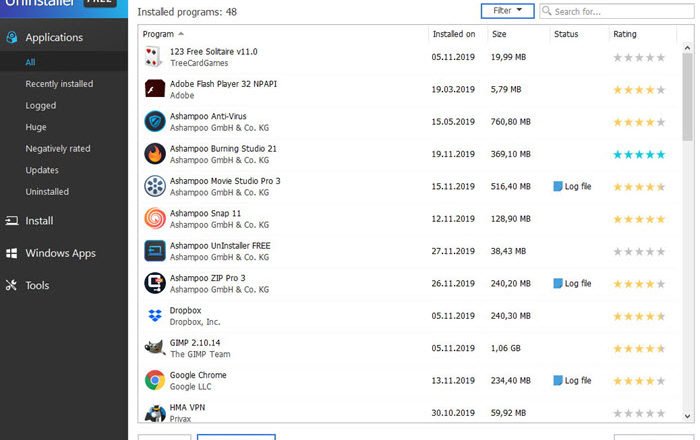700x440 pixels.
Task: Click the Ashampoo UnInstaller FREE icon
Action: click(x=154, y=251)
